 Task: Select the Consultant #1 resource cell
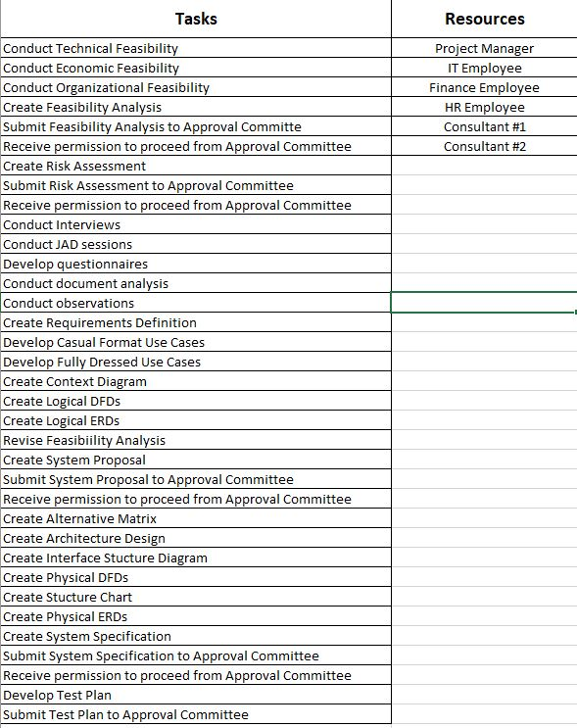coord(484,126)
